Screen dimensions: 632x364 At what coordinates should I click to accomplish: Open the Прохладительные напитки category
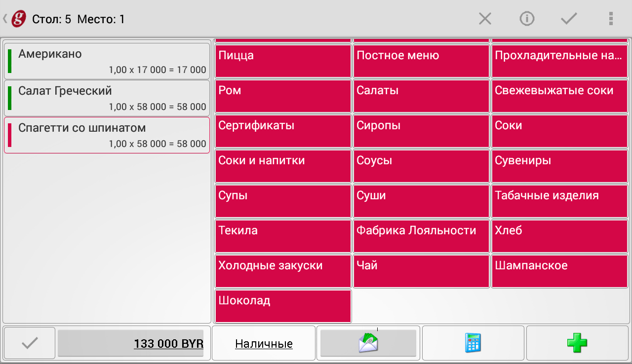coord(559,62)
